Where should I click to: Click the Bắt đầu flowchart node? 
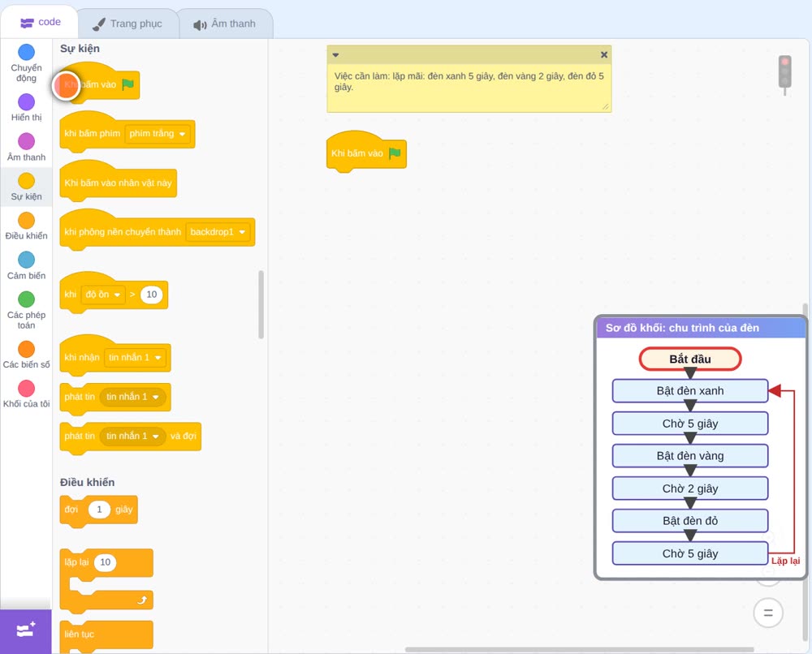[x=689, y=359]
